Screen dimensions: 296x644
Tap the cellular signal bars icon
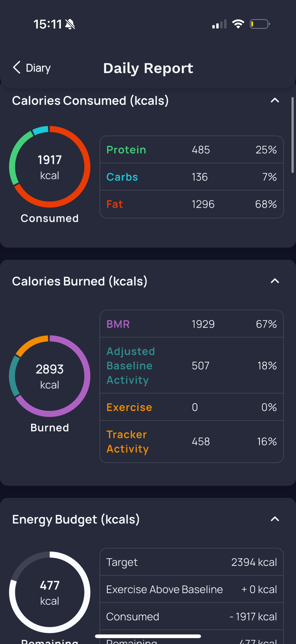coord(219,24)
